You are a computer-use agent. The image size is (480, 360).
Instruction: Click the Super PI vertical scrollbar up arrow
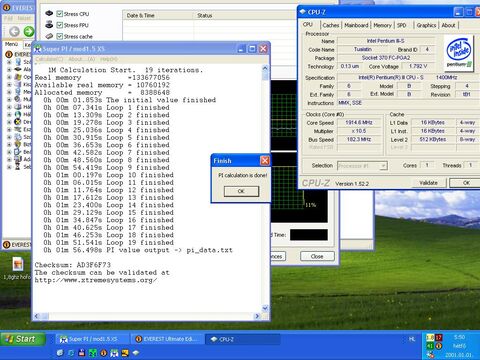click(265, 68)
